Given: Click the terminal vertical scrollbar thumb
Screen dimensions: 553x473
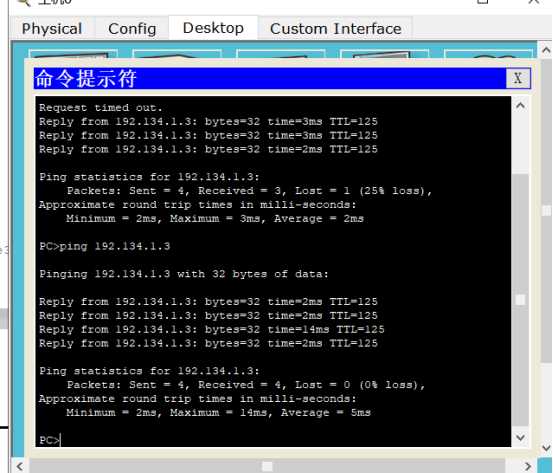Looking at the screenshot, I should point(521,300).
